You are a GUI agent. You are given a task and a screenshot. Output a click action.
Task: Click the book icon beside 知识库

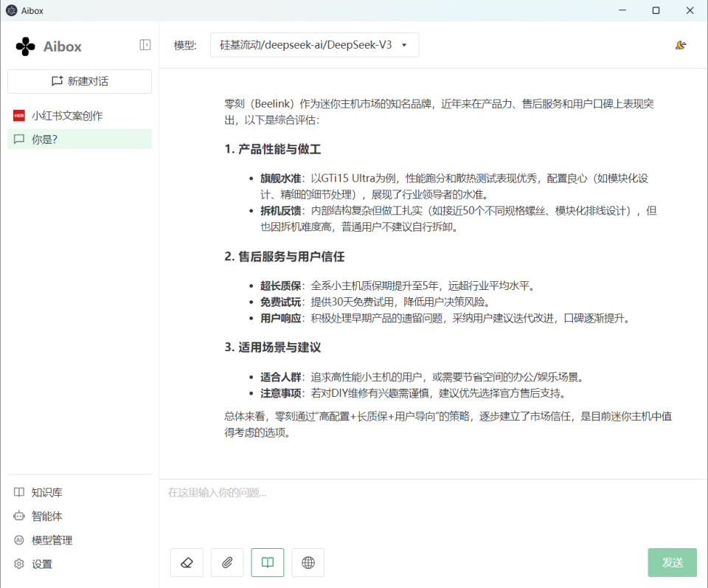[19, 492]
